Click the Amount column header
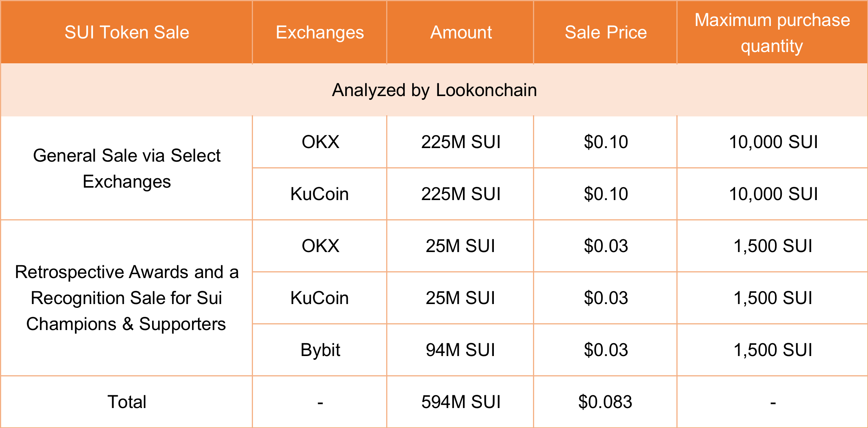The width and height of the screenshot is (868, 428). [x=461, y=32]
